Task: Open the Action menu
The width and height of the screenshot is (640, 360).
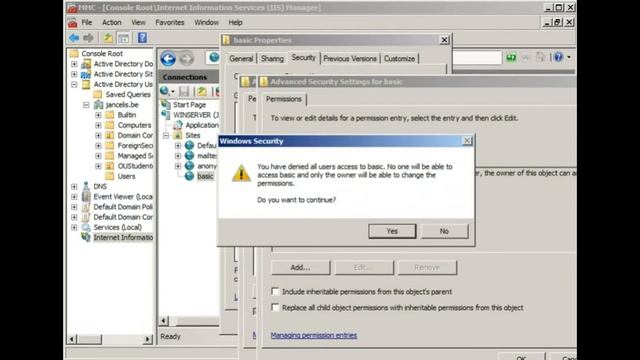Action: (111, 22)
